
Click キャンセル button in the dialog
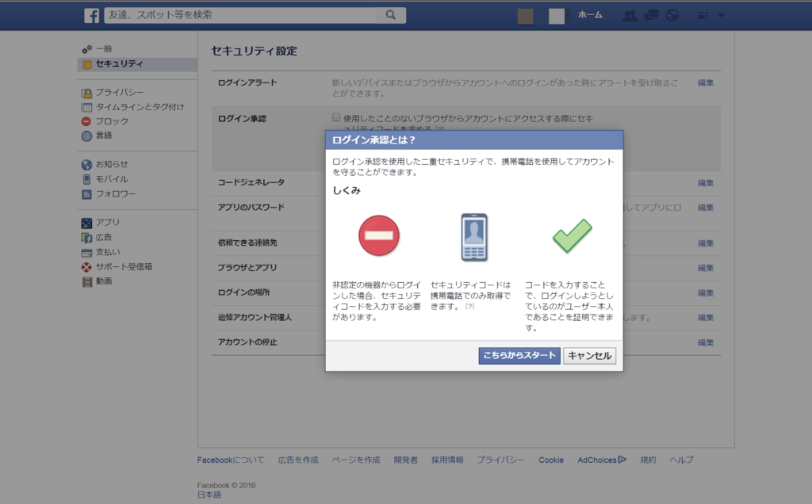(590, 356)
